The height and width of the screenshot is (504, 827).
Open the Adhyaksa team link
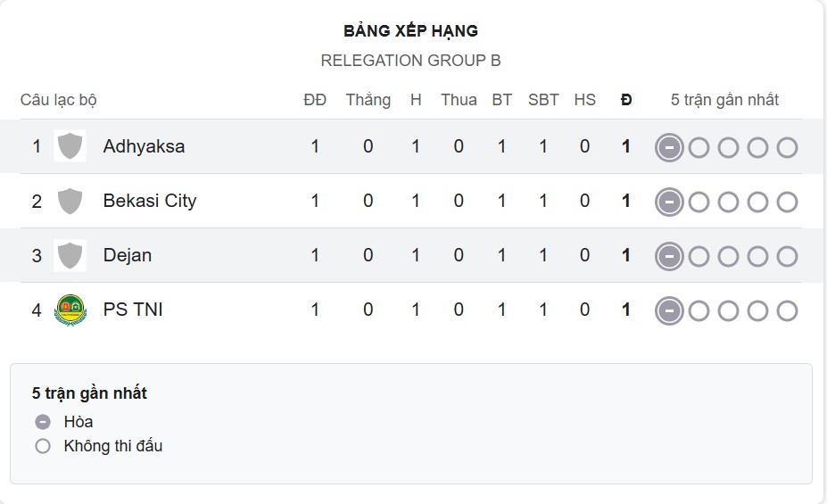[x=144, y=146]
